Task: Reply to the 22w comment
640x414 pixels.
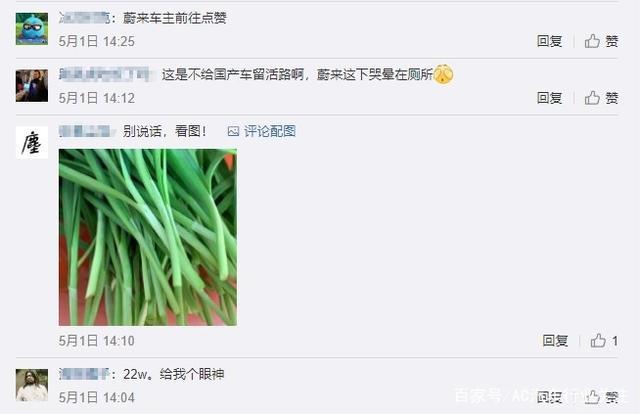Action: [549, 397]
